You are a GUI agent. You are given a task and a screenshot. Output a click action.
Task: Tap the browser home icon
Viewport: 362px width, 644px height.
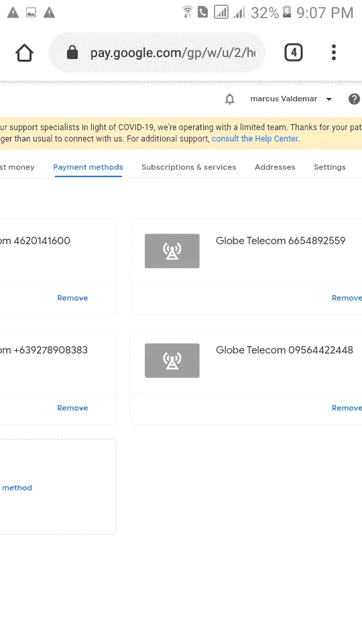tap(24, 53)
